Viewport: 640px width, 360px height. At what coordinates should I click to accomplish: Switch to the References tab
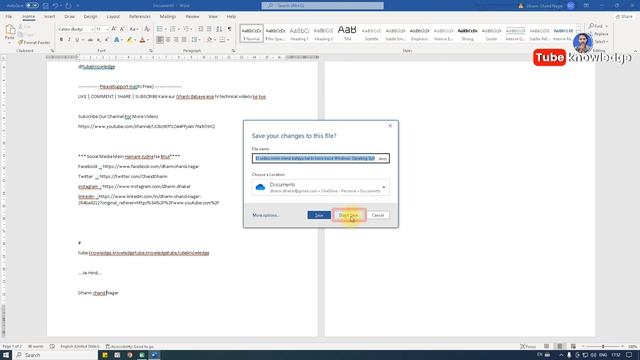(x=140, y=16)
